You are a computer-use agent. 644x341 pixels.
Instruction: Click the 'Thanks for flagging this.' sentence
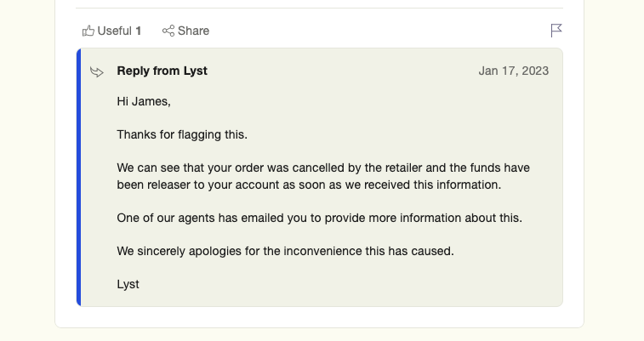182,134
